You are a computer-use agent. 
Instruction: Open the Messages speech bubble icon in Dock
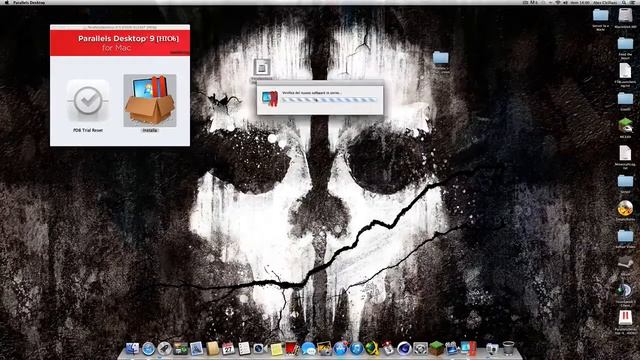[308, 349]
